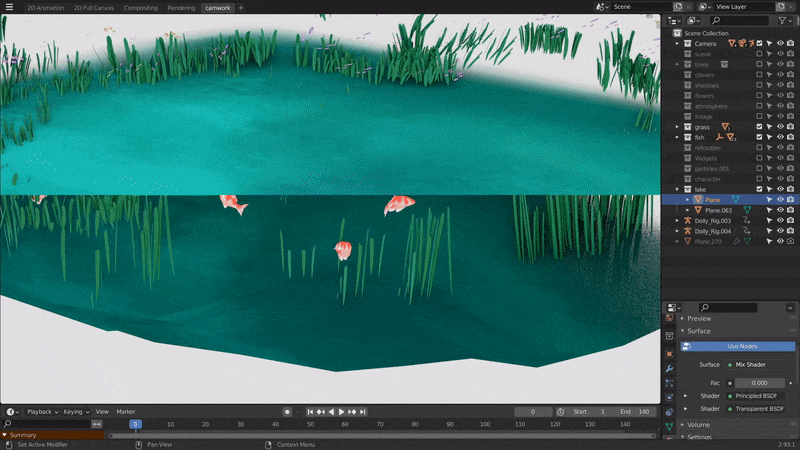Click the play animation button

click(342, 412)
